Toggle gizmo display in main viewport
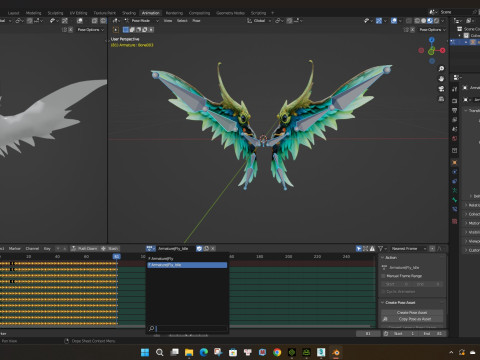 (379, 21)
